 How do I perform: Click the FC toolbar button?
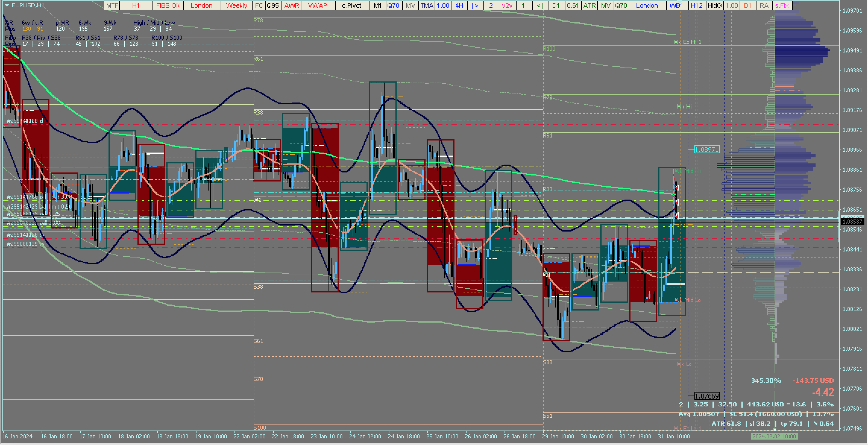pos(259,5)
